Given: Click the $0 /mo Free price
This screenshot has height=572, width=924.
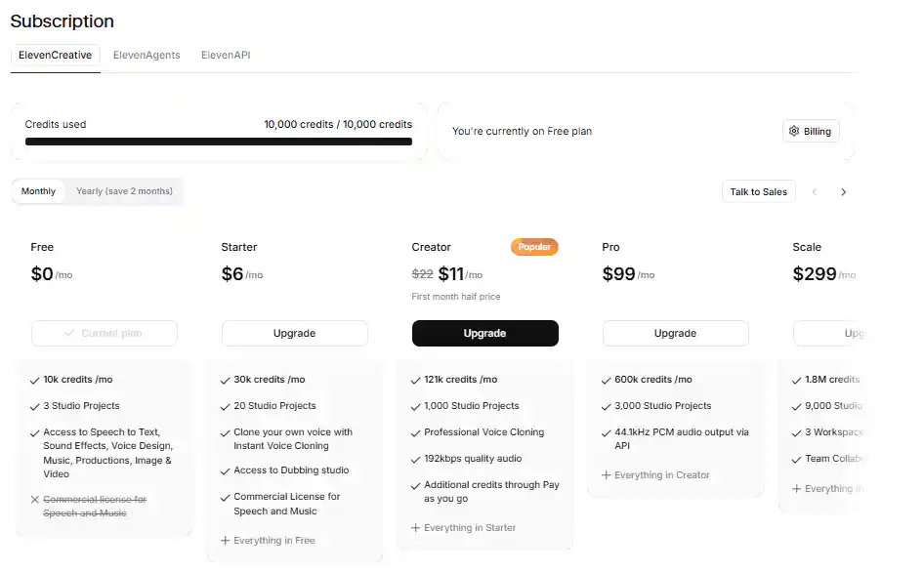Looking at the screenshot, I should click(x=51, y=274).
